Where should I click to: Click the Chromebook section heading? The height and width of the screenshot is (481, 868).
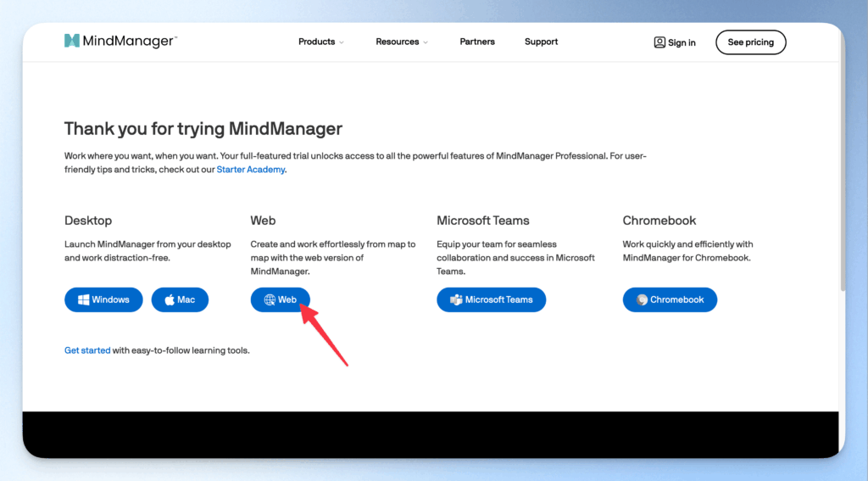tap(659, 221)
